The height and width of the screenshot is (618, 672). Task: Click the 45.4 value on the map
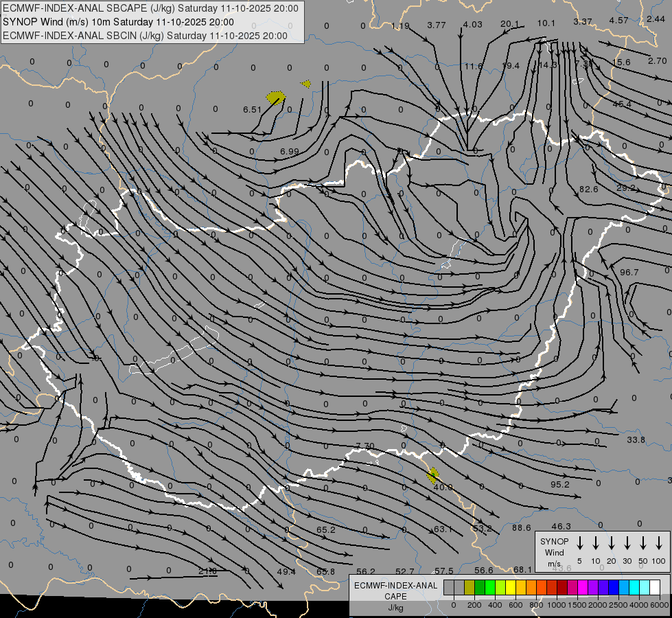(622, 104)
